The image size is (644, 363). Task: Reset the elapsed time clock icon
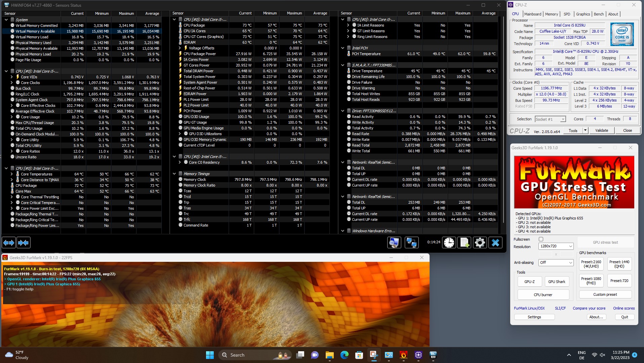click(x=449, y=242)
